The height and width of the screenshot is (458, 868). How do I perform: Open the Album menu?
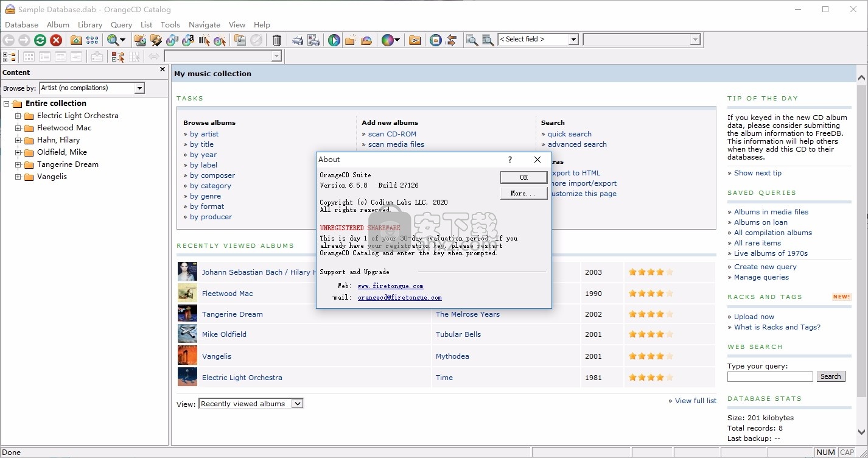coord(58,25)
